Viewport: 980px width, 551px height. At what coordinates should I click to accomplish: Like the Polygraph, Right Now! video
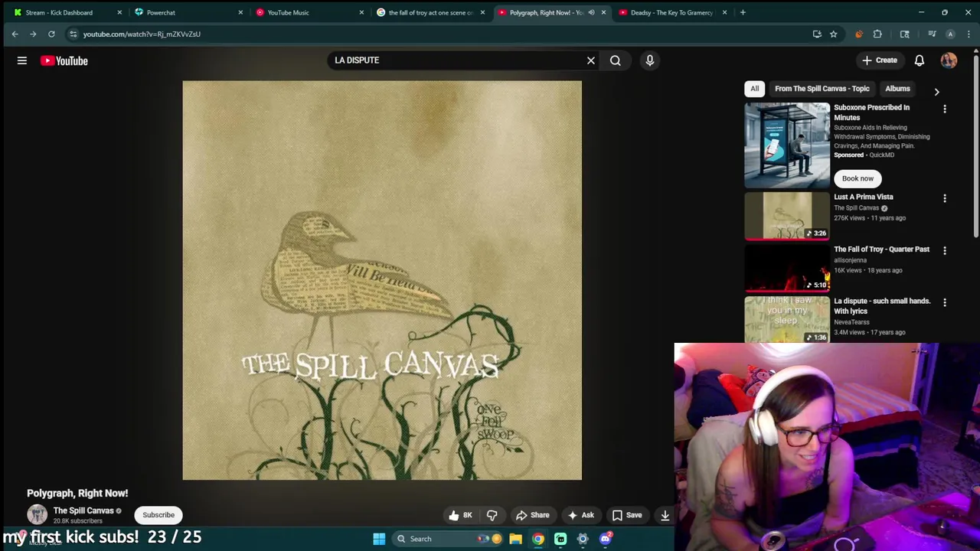461,515
